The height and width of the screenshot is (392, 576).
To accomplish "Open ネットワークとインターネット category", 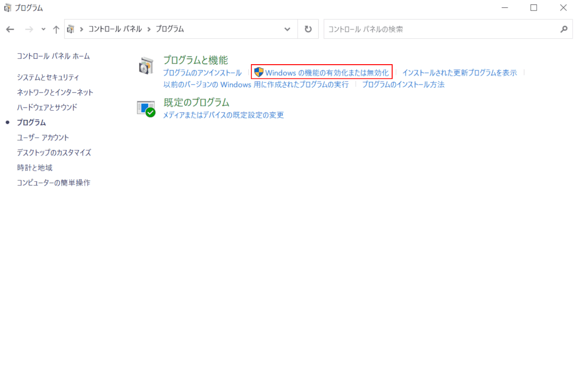I will [x=55, y=93].
